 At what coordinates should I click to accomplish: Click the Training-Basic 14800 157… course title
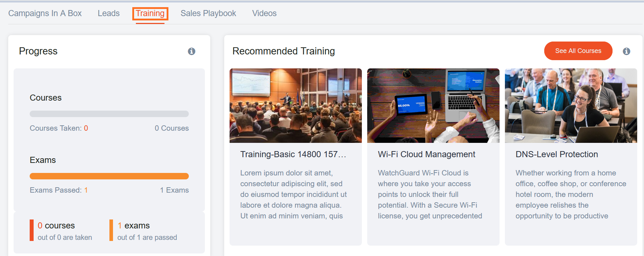coord(293,154)
